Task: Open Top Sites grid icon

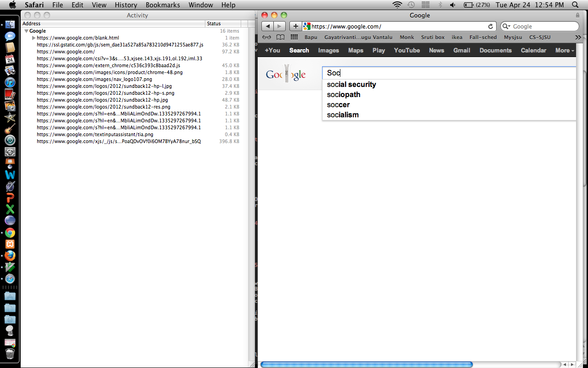Action: 294,37
